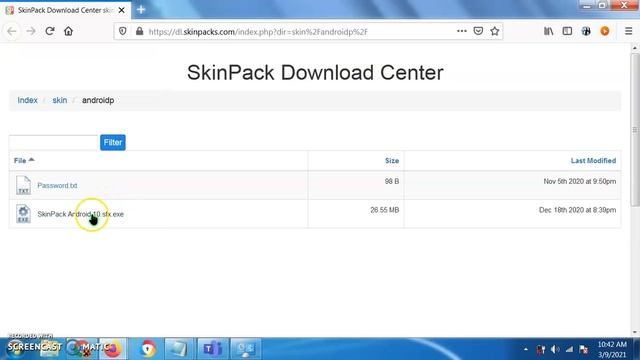Open a new browser tab
Image resolution: width=640 pixels, height=360 pixels.
tap(141, 9)
